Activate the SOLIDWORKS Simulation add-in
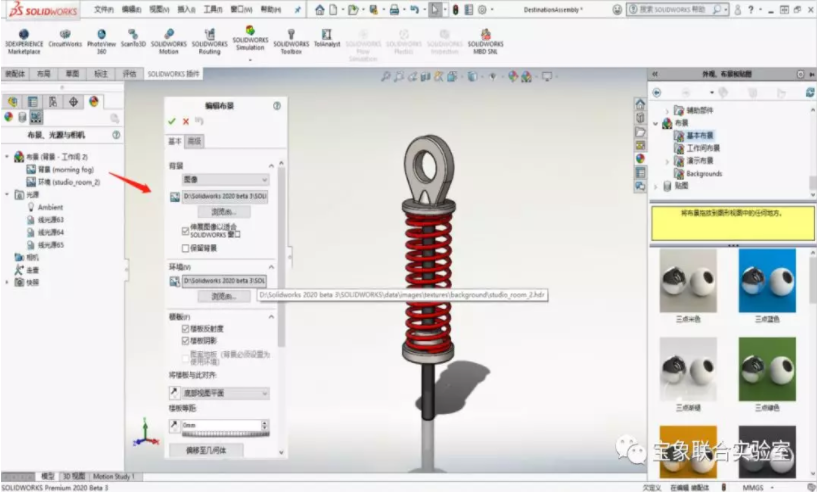The height and width of the screenshot is (499, 817). [250, 38]
